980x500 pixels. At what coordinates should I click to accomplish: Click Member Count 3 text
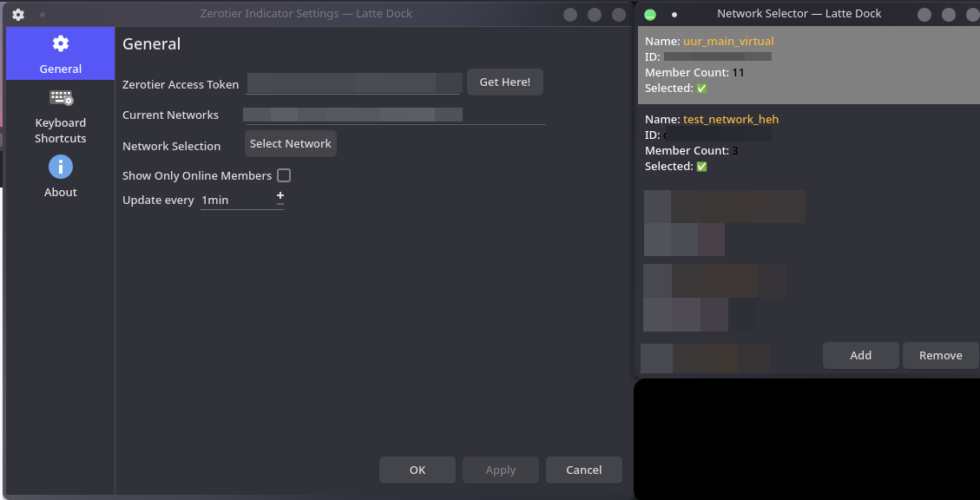click(x=692, y=151)
